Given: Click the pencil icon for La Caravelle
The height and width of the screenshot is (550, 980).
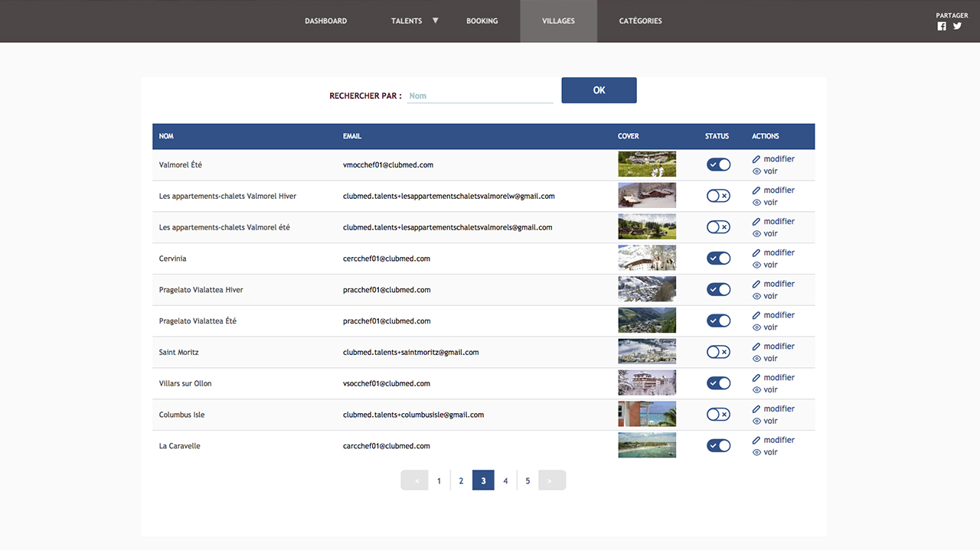Looking at the screenshot, I should [x=756, y=441].
